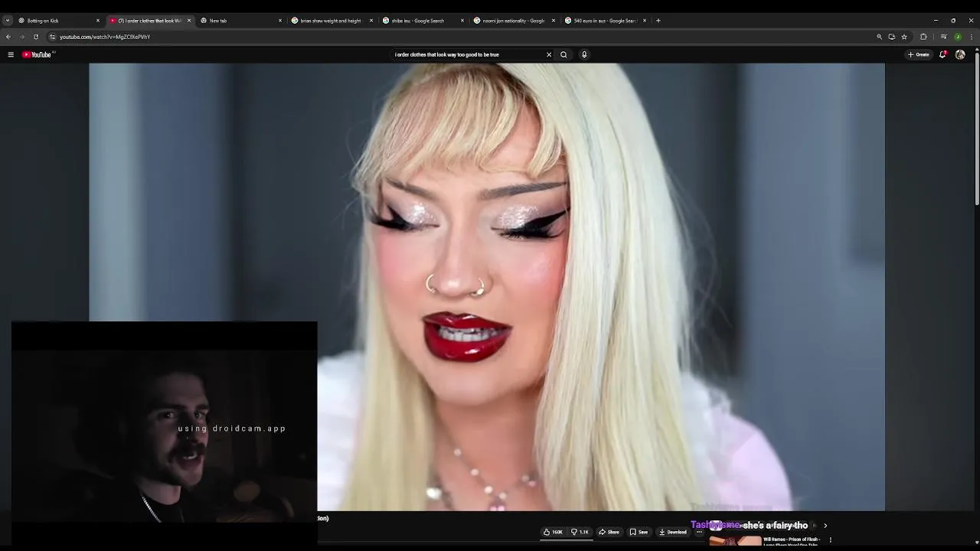Open the YouTube account avatar menu
The image size is (980, 551).
click(960, 54)
